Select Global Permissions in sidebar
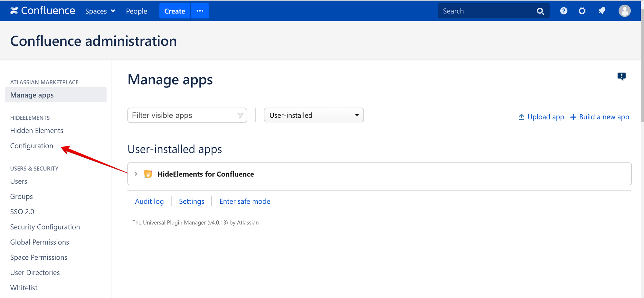644x298 pixels. 40,242
